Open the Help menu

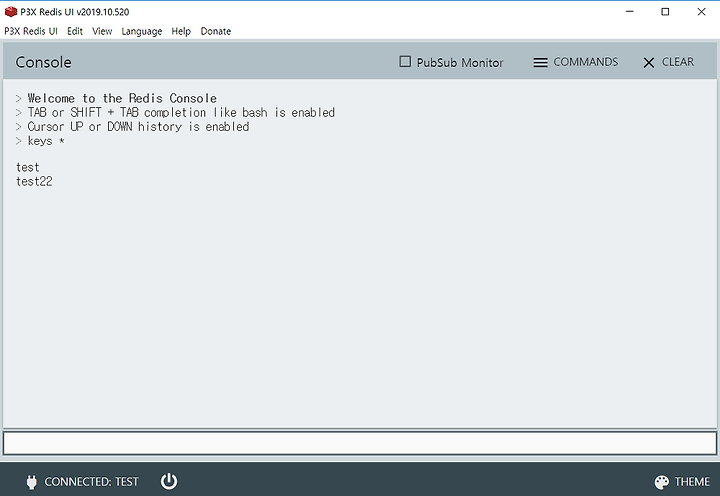181,31
